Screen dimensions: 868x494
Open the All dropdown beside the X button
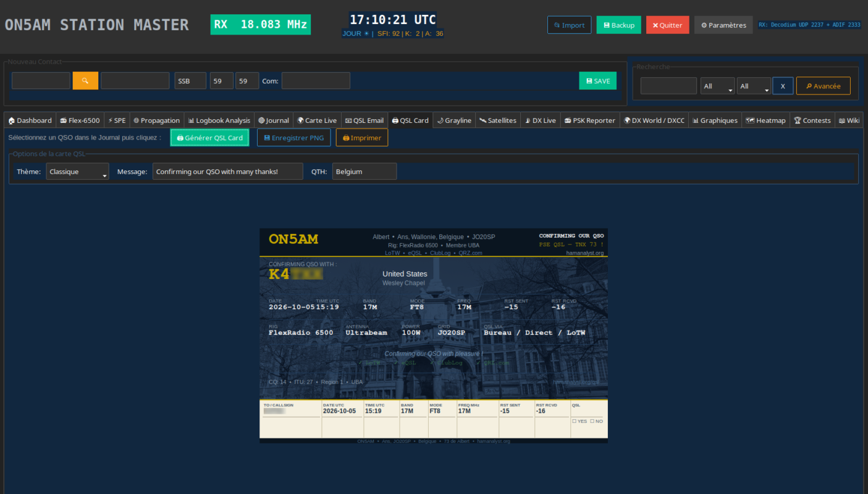[754, 86]
